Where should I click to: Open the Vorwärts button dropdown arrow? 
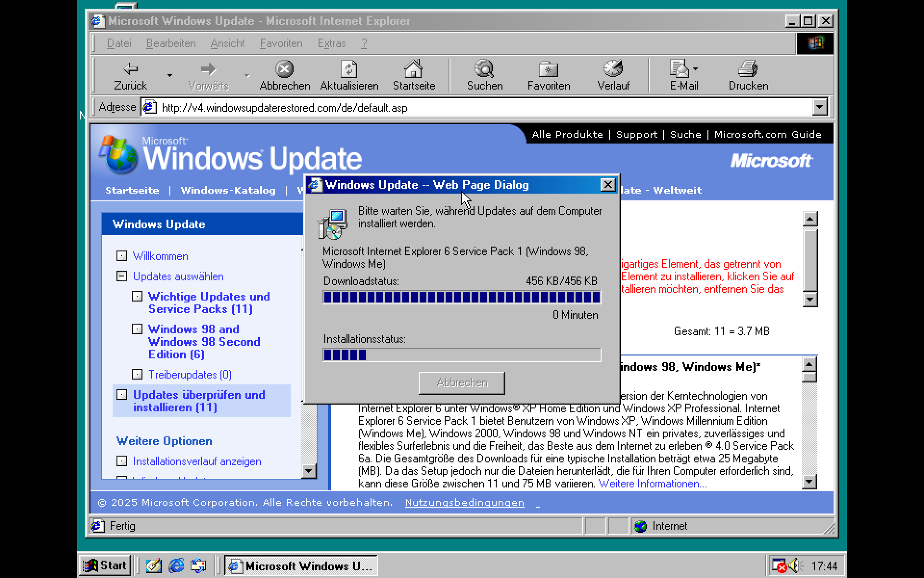click(x=247, y=76)
